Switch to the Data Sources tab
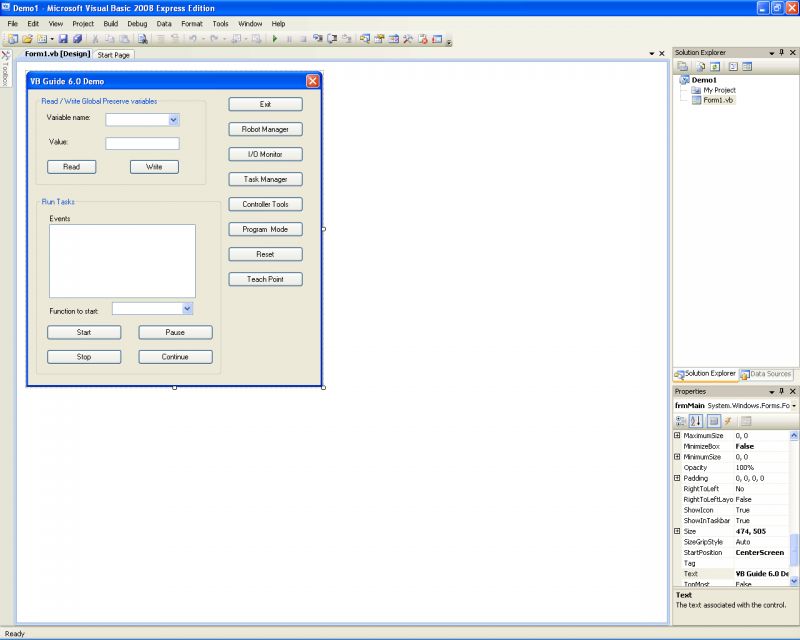Viewport: 800px width, 640px height. [x=765, y=374]
